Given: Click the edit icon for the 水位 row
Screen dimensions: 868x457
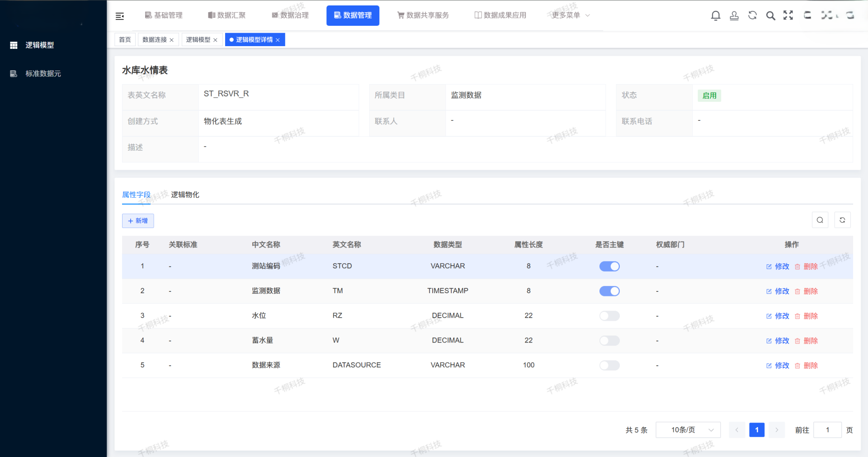Looking at the screenshot, I should coord(769,316).
